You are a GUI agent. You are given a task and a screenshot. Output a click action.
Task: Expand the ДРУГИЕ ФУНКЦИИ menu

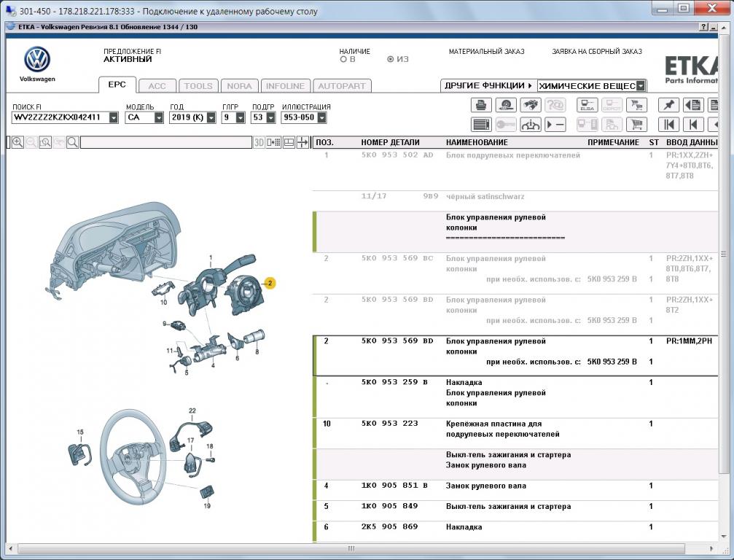[x=488, y=86]
